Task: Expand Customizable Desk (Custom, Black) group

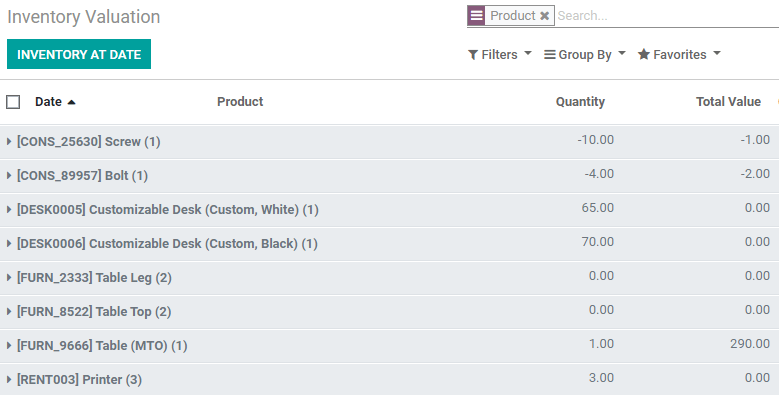Action: (x=390, y=243)
